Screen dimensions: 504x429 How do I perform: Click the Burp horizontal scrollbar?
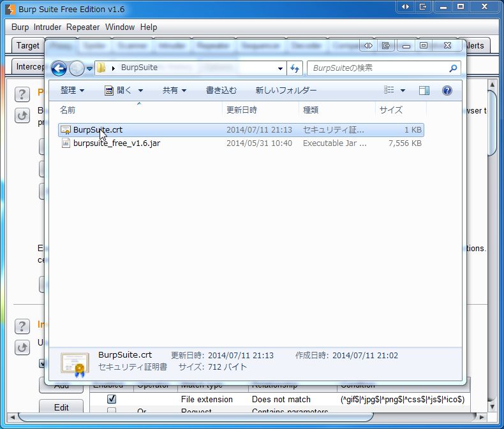[x=196, y=417]
